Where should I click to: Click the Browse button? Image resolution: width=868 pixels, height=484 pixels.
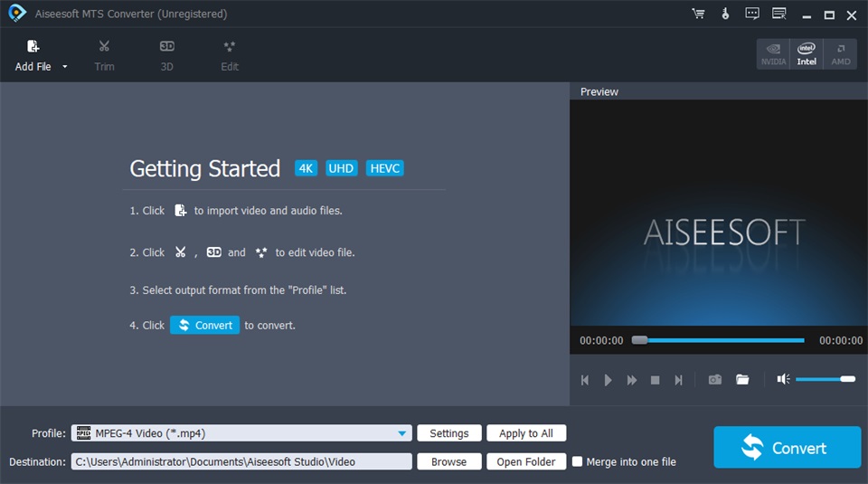(449, 461)
